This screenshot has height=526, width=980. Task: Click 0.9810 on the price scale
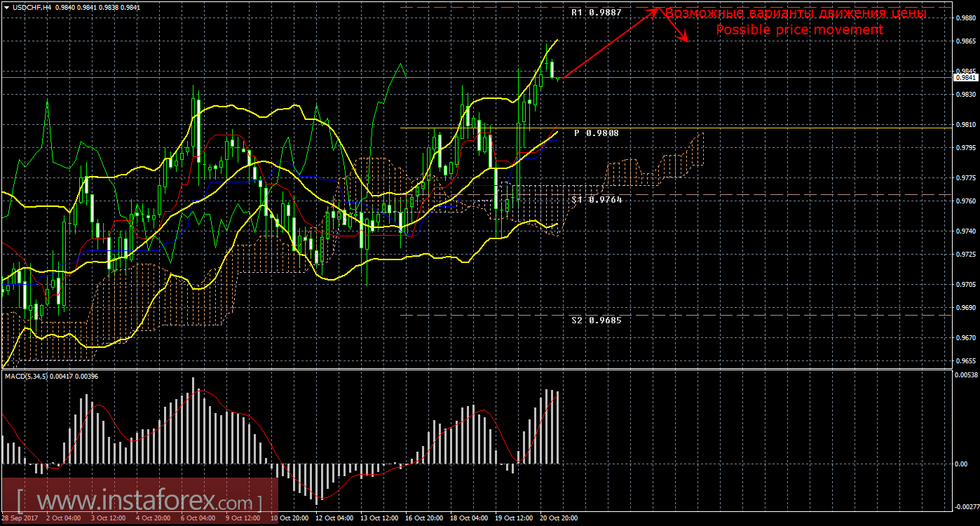tap(965, 125)
